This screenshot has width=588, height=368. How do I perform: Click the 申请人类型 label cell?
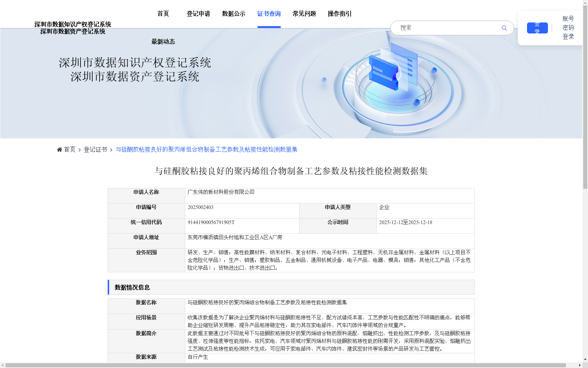[x=338, y=211]
